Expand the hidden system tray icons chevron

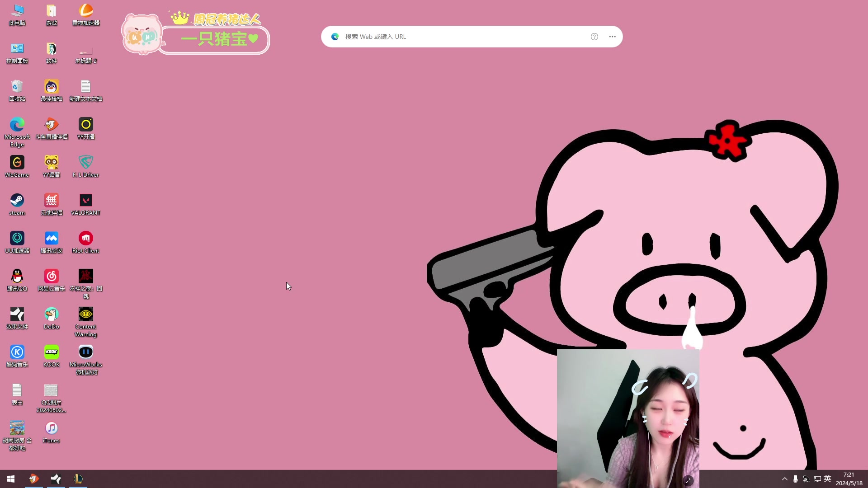(785, 479)
